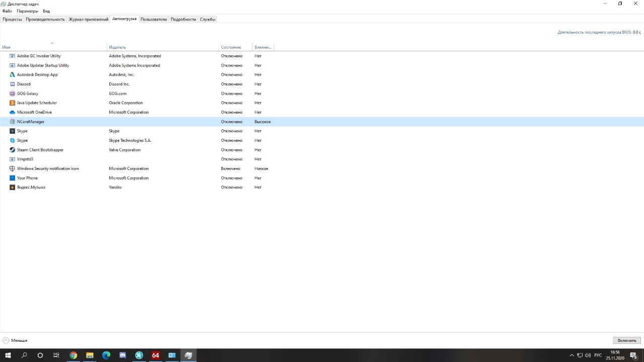Select the Skype icon with Skype publisher
The height and width of the screenshot is (362, 644).
tap(13, 131)
